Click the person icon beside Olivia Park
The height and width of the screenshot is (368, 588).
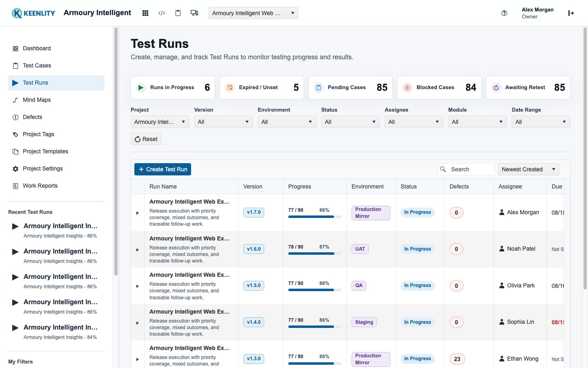point(502,285)
